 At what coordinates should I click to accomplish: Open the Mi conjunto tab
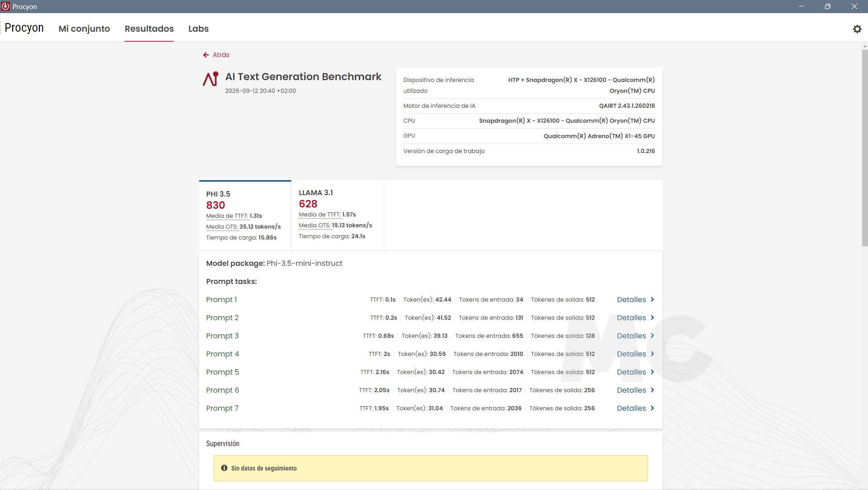(84, 29)
